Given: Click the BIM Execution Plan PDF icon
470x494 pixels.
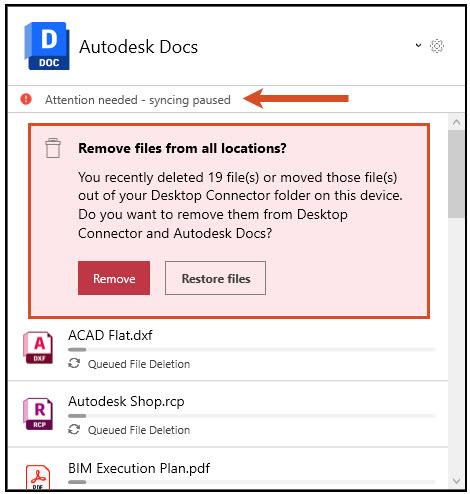Looking at the screenshot, I should (x=38, y=477).
